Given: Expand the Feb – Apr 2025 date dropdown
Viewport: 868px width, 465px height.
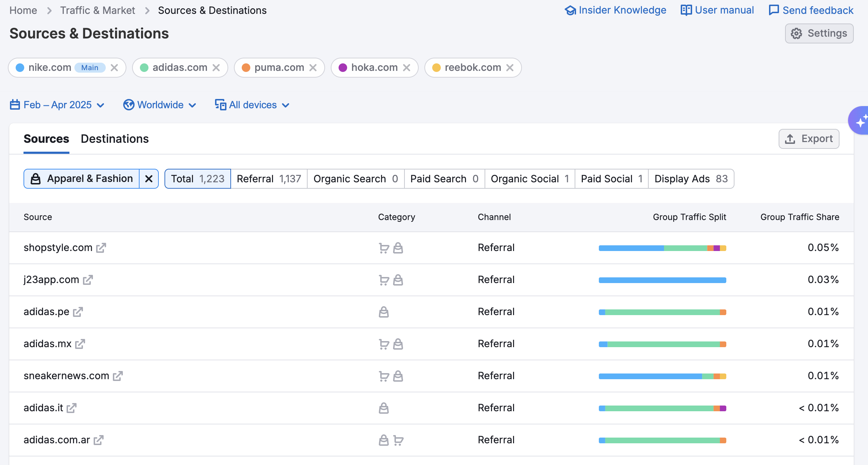Looking at the screenshot, I should click(x=57, y=105).
